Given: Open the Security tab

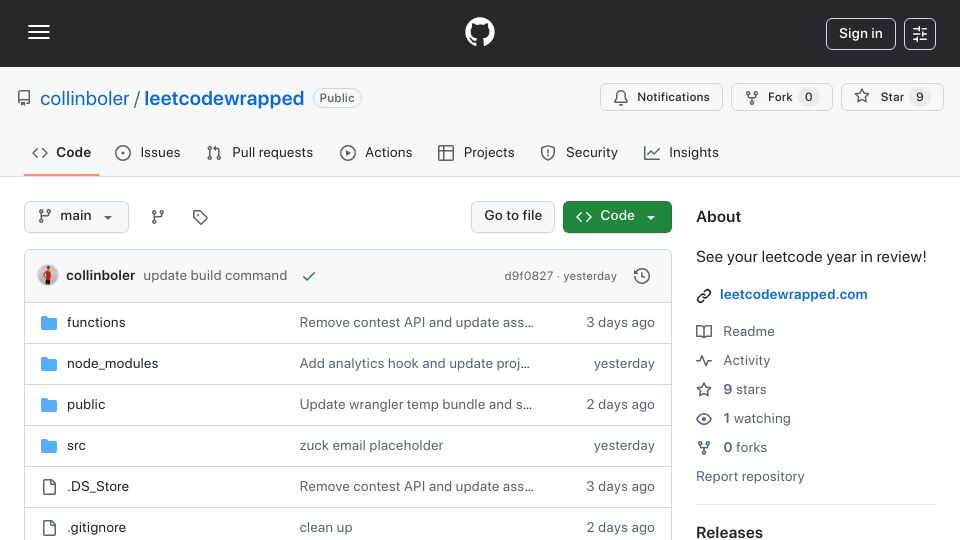Looking at the screenshot, I should (x=579, y=152).
